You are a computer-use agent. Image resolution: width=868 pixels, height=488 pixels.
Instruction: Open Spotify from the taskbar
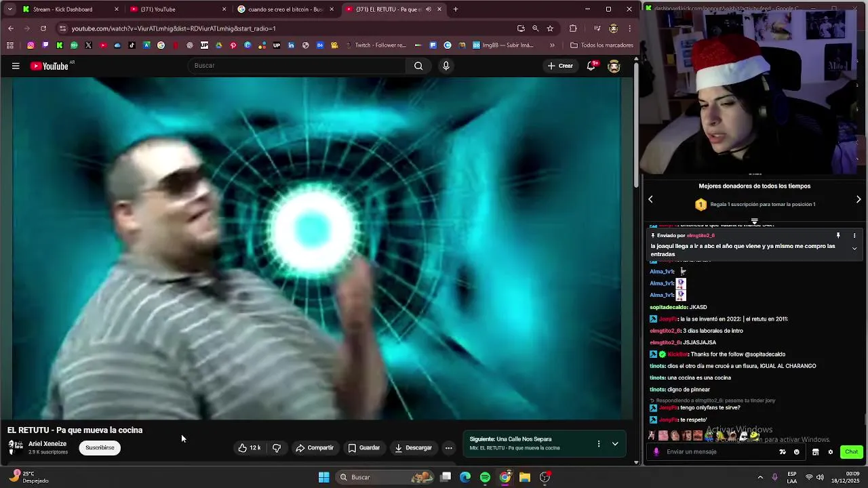pyautogui.click(x=485, y=477)
